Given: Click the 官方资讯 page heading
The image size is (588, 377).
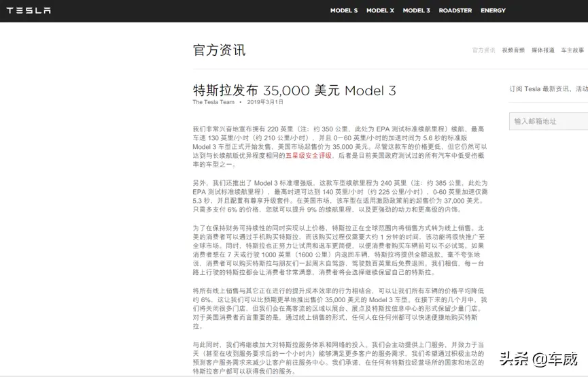Looking at the screenshot, I should pyautogui.click(x=219, y=50).
